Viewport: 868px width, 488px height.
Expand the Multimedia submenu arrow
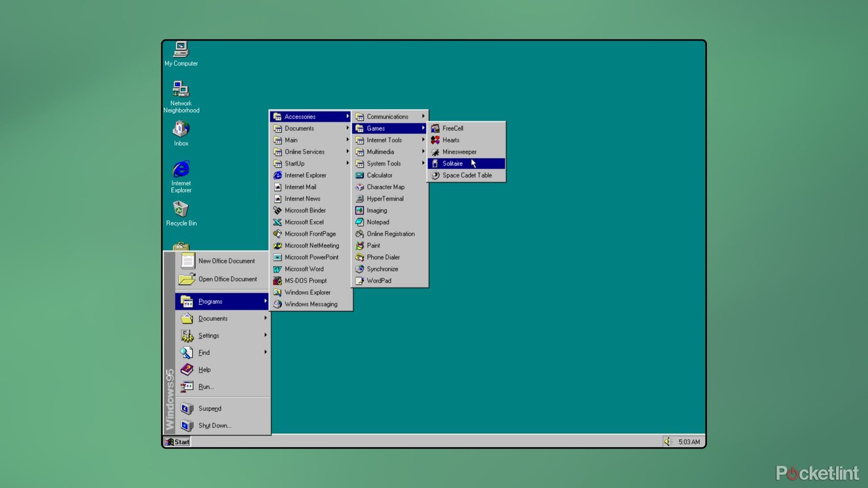423,152
